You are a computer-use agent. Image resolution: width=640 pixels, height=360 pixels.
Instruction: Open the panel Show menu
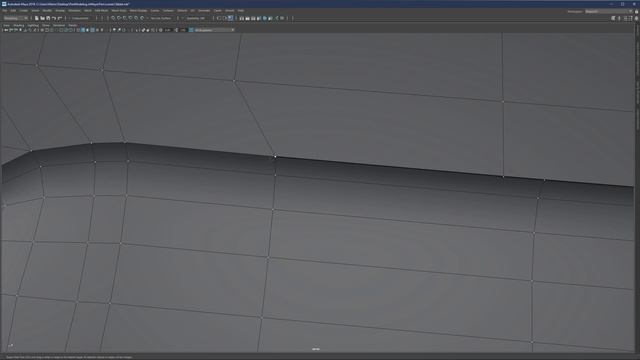click(x=46, y=25)
